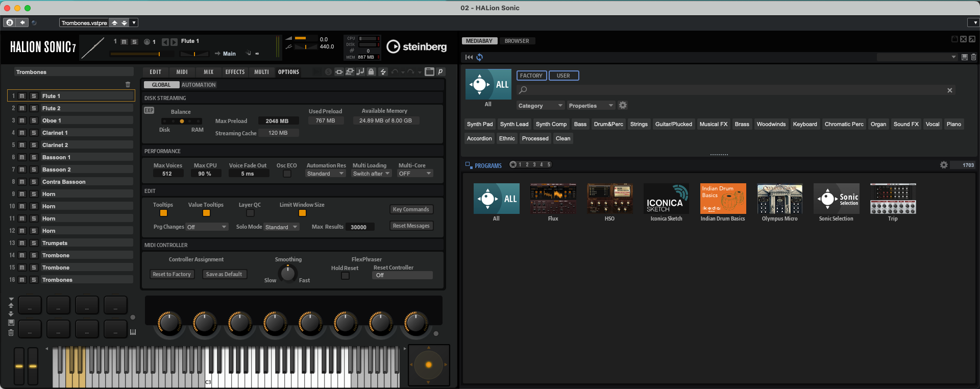This screenshot has width=980, height=389.
Task: Open the AUTOMATION sub-tab
Action: coord(199,85)
